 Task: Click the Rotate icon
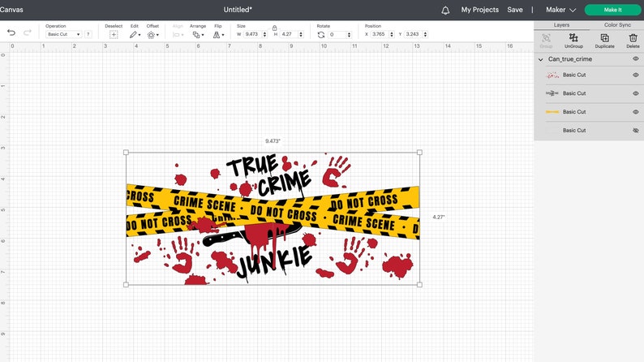[321, 35]
